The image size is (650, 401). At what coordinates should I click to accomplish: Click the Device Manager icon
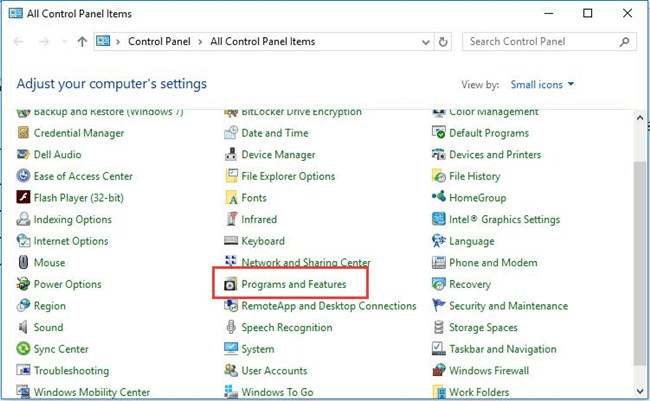231,154
